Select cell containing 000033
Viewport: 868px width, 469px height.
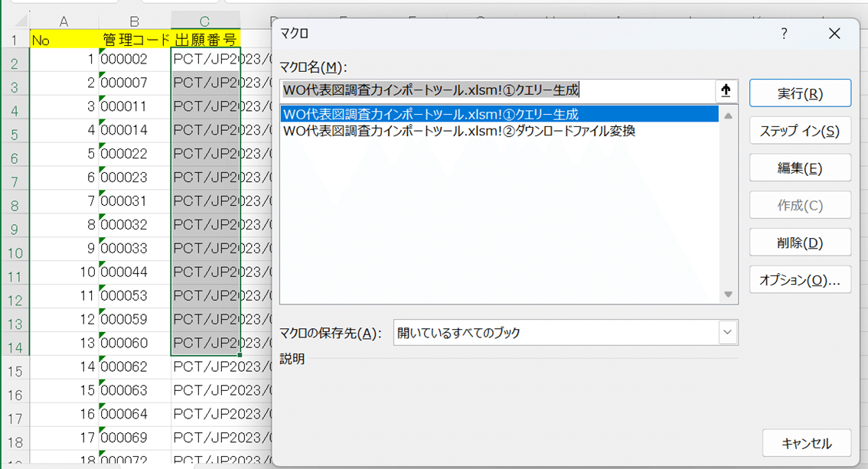pyautogui.click(x=135, y=249)
